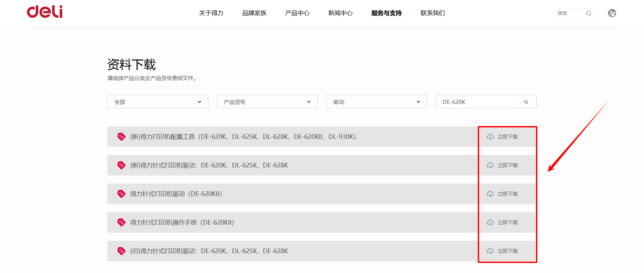Click the red tag icon beside (旧)得力针式打印机驱动
The width and height of the screenshot is (644, 273).
[121, 251]
